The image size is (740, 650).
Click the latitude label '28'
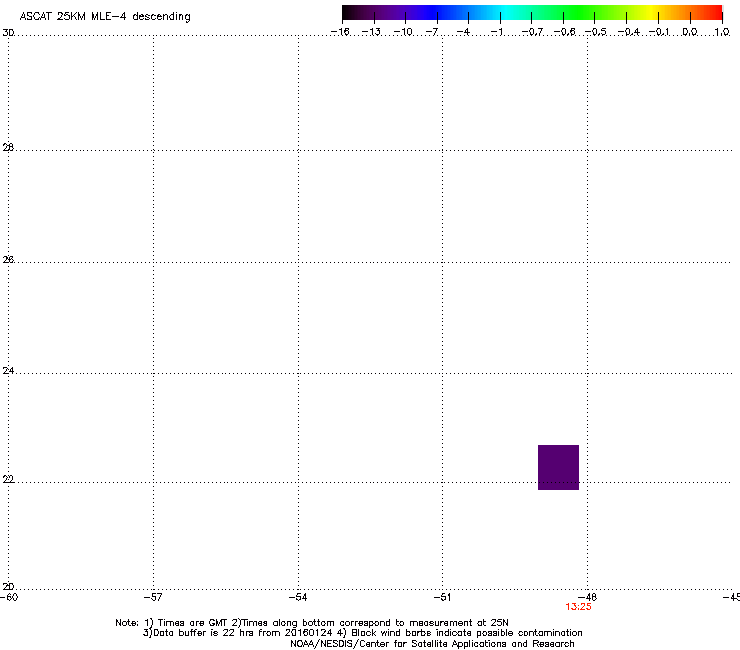(8, 147)
